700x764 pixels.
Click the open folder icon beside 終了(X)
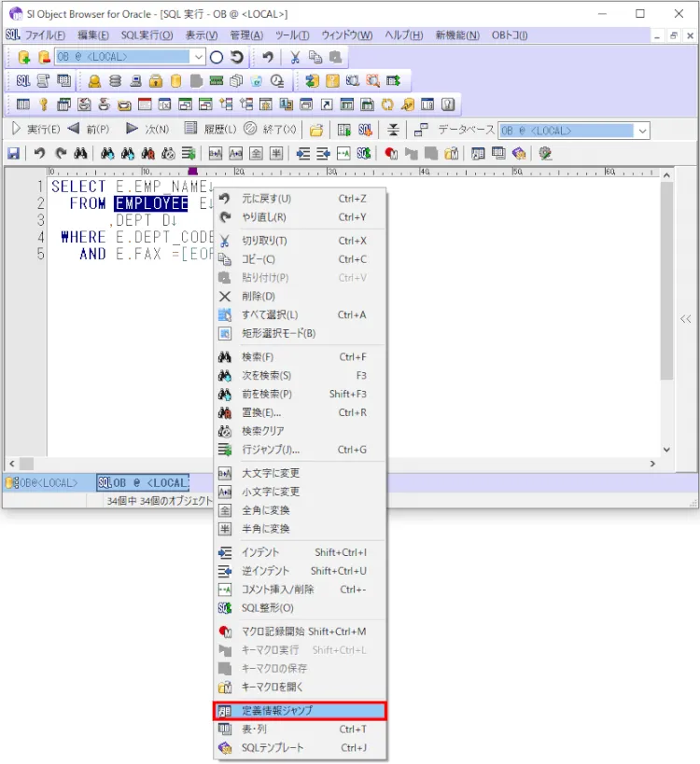point(316,130)
